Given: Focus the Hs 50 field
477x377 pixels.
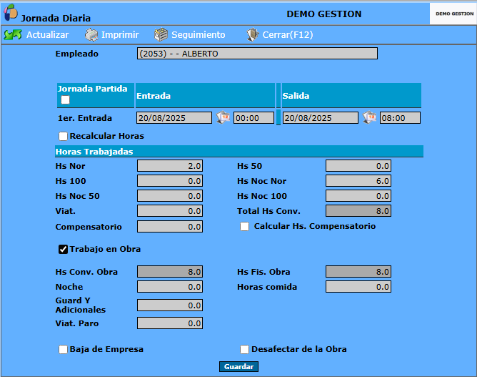Looking at the screenshot, I should coord(358,166).
